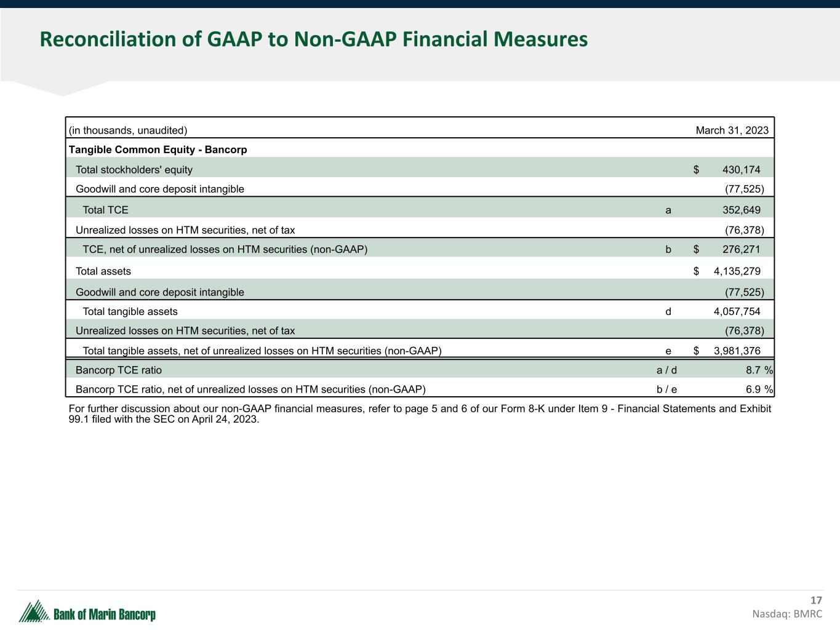This screenshot has width=840, height=630.
Task: Click the Form 8-K footnote text
Action: coord(419,414)
